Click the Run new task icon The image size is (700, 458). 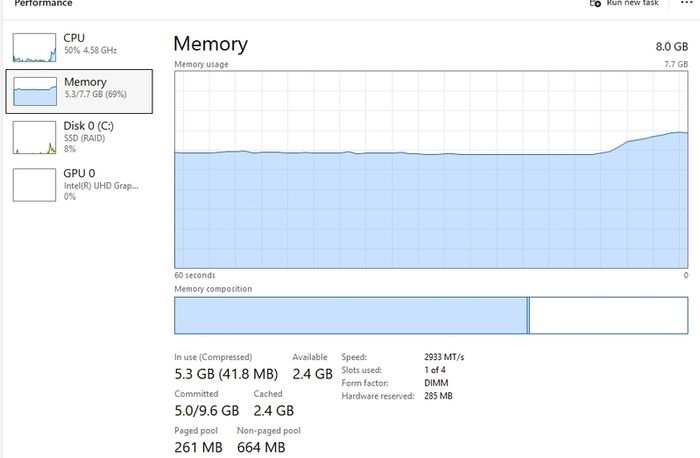595,3
